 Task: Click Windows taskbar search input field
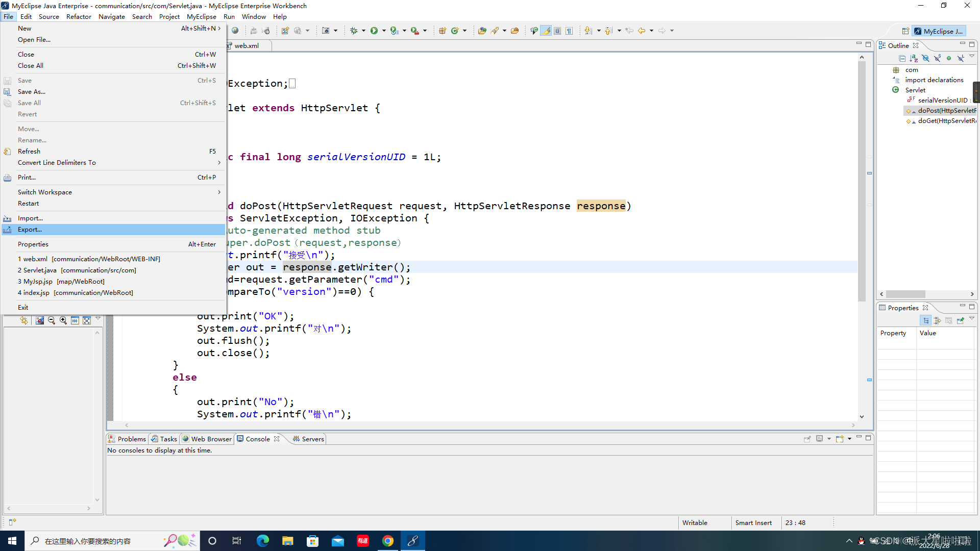coord(111,541)
